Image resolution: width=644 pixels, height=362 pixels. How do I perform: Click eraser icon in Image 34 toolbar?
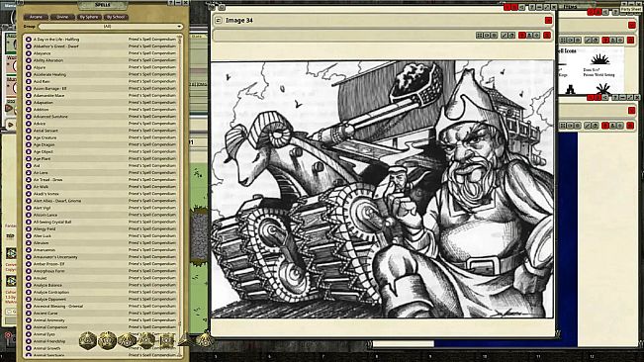[511, 36]
